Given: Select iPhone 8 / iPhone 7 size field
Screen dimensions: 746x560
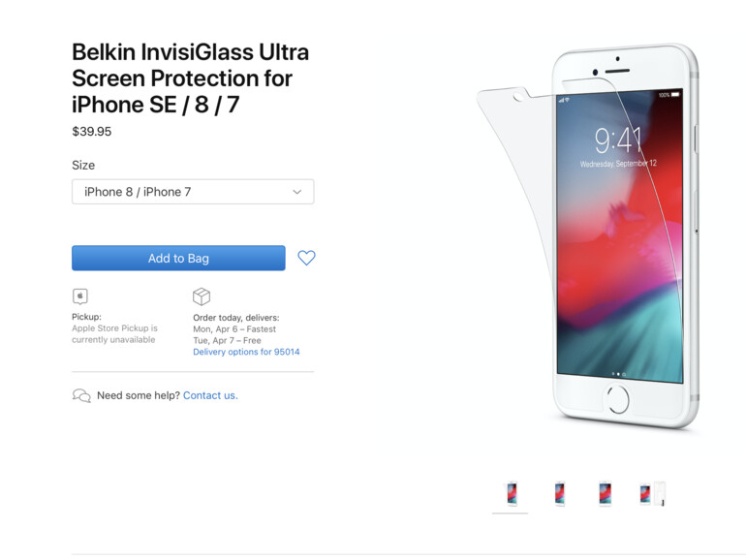Looking at the screenshot, I should click(x=193, y=192).
